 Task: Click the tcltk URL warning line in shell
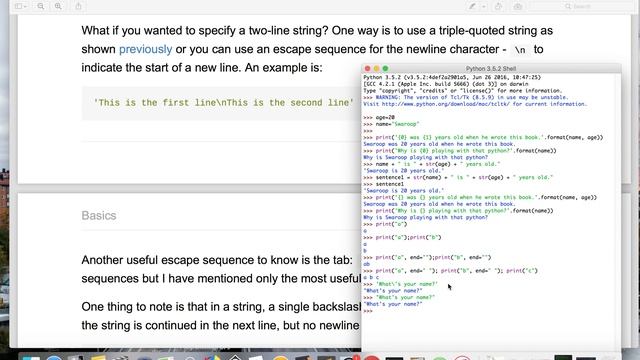(x=475, y=104)
